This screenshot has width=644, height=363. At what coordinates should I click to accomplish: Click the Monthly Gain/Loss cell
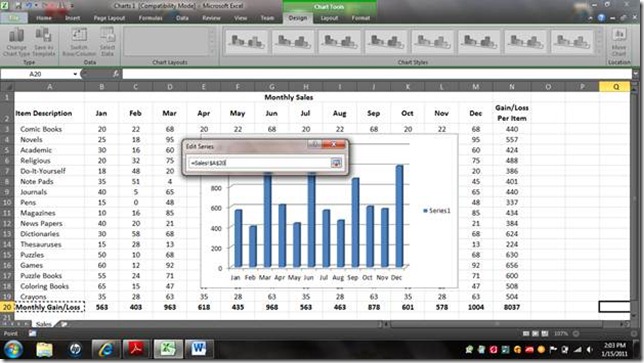point(50,307)
